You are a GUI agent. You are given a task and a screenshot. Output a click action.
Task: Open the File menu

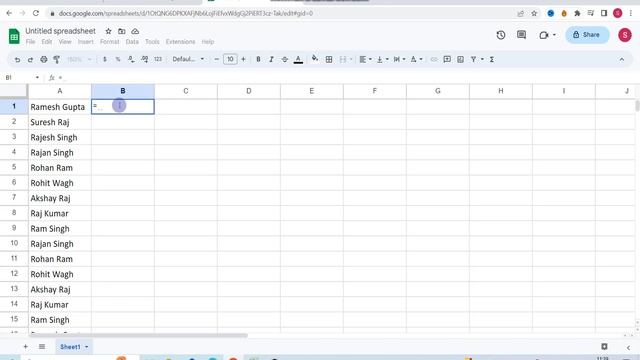30,42
